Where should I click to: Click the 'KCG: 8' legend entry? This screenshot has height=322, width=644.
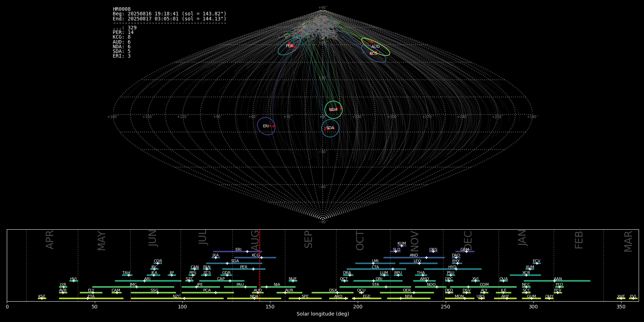point(122,37)
